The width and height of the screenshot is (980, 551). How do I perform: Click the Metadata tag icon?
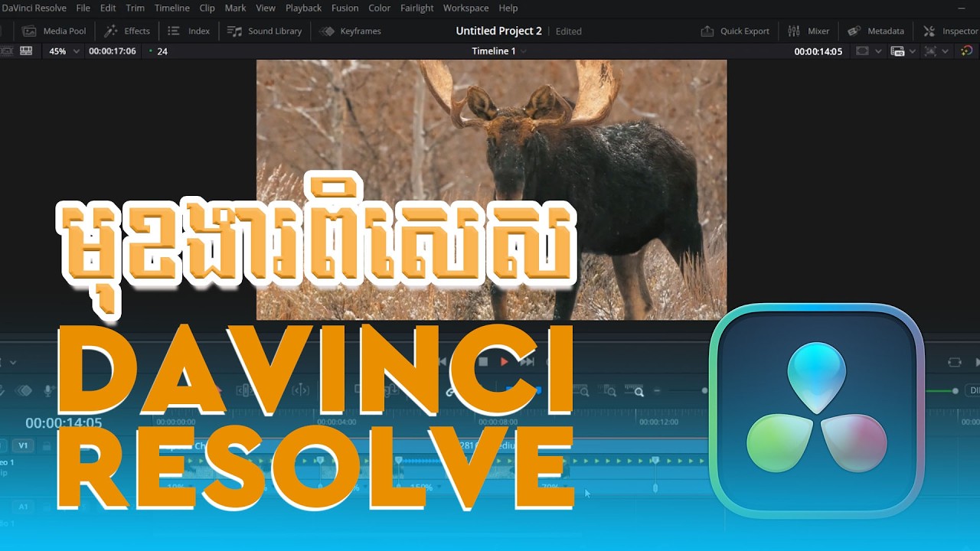(x=854, y=31)
